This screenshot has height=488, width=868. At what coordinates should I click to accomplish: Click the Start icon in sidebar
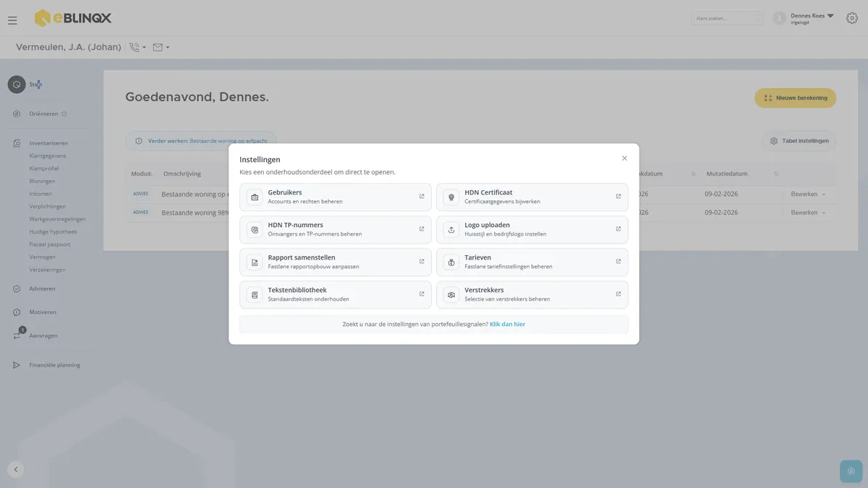pos(17,85)
